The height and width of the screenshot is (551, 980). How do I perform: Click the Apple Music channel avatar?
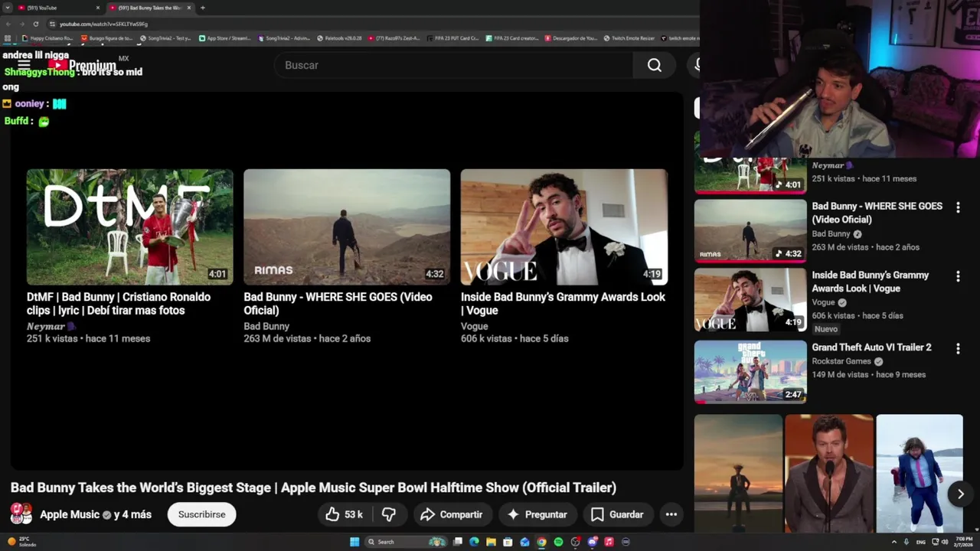click(21, 514)
